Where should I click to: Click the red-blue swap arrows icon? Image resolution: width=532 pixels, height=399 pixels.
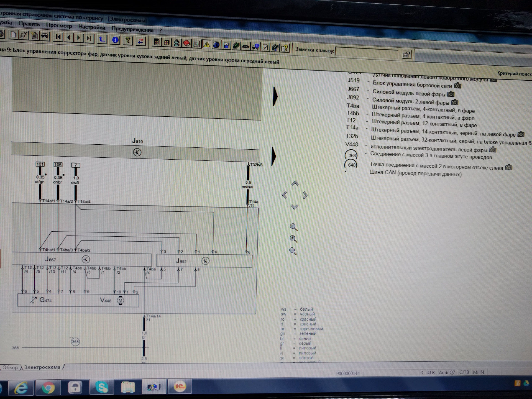tap(141, 41)
